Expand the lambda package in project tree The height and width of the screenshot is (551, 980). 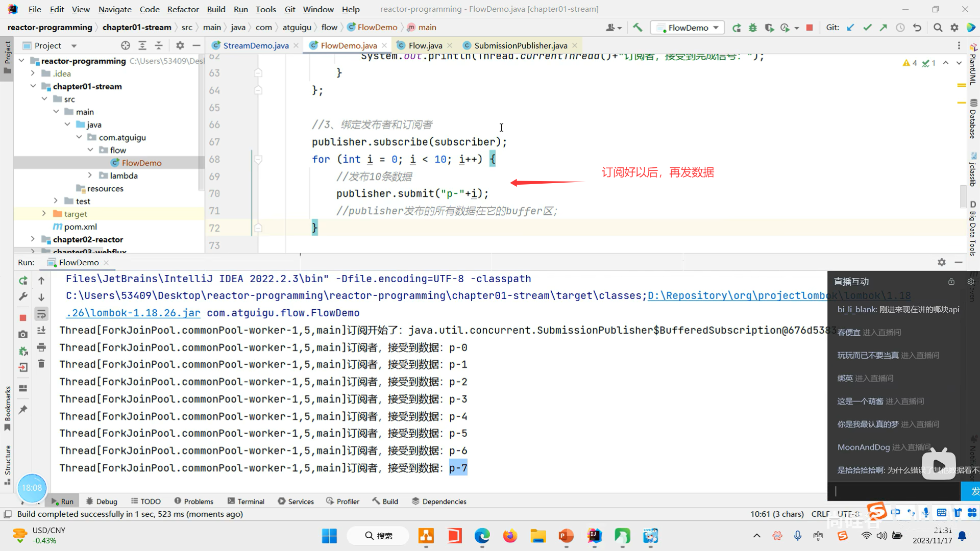click(x=90, y=176)
